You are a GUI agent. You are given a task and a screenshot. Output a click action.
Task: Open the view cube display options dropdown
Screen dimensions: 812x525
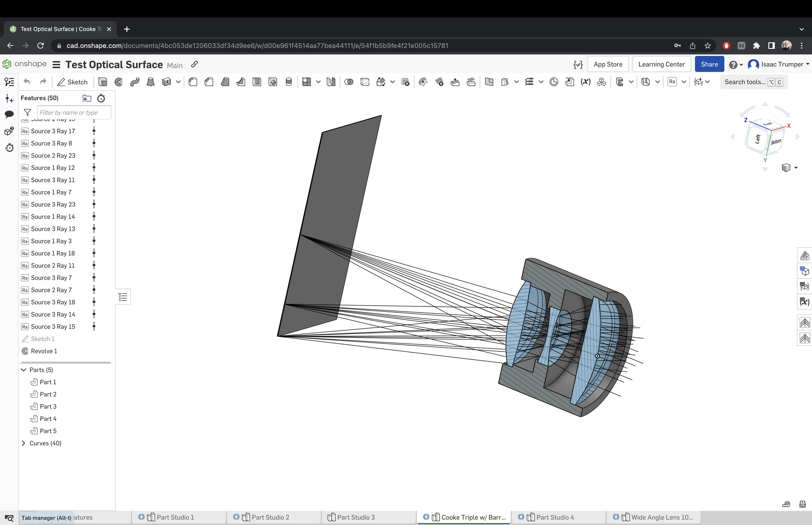(x=796, y=168)
